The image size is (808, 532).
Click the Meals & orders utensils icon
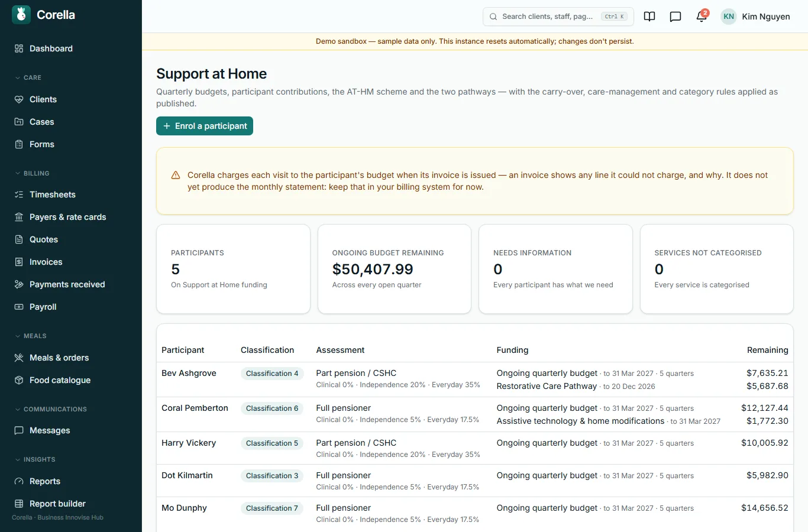pos(19,358)
